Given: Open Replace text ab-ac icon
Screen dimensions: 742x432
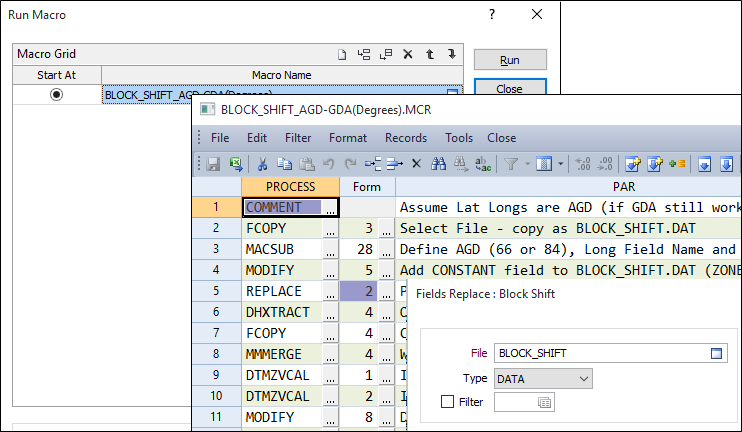Looking at the screenshot, I should tap(483, 164).
